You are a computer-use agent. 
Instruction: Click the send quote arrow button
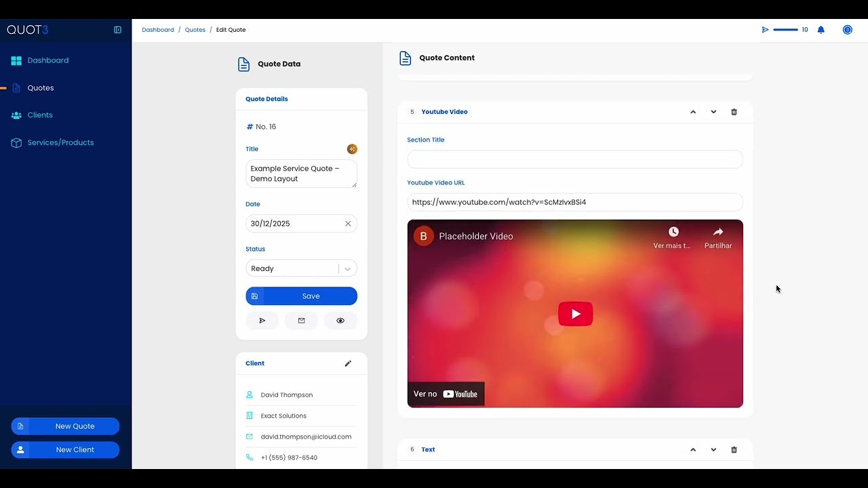[x=262, y=321]
